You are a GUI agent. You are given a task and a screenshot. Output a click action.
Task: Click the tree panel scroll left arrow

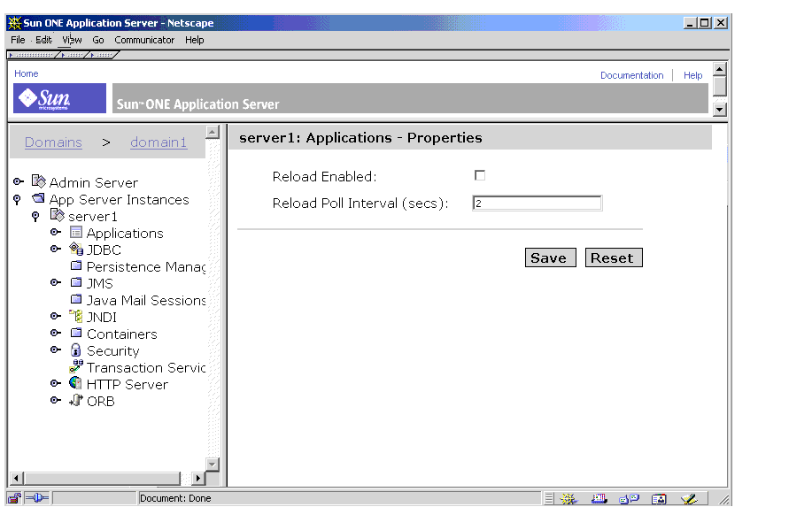click(x=17, y=478)
